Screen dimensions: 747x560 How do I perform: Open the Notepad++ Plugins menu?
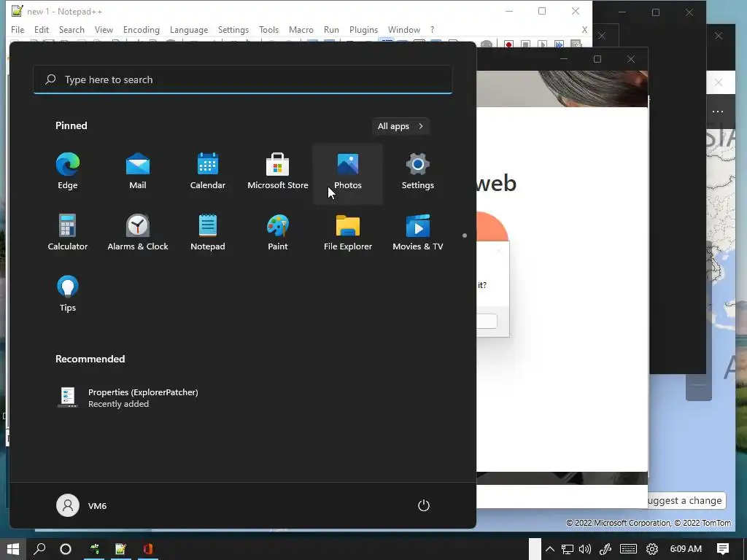[x=363, y=29]
